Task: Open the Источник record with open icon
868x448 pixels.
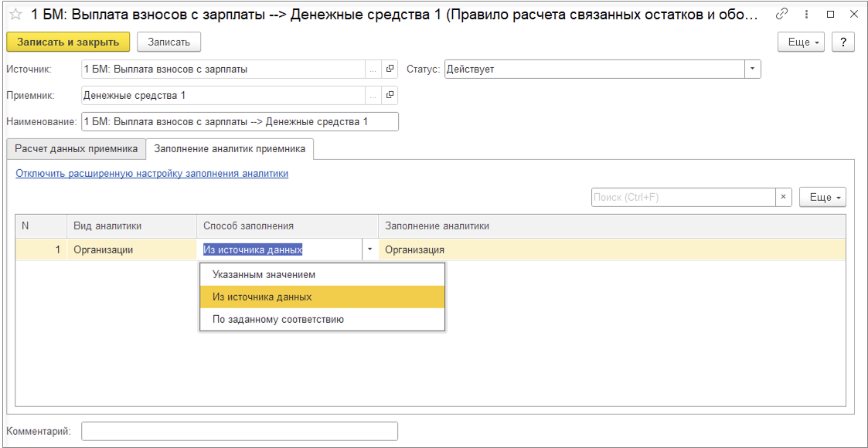Action: (x=390, y=70)
